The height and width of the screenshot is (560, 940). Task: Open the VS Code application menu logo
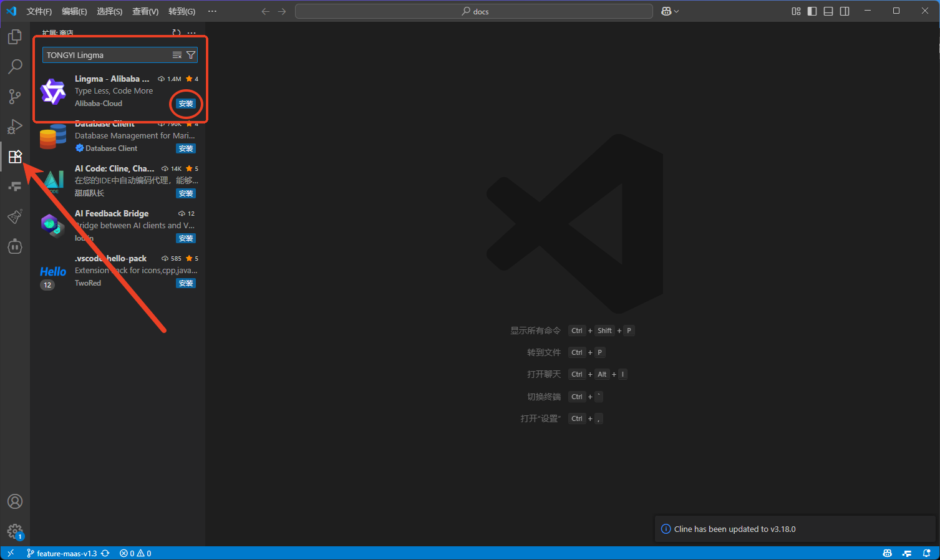(x=11, y=11)
